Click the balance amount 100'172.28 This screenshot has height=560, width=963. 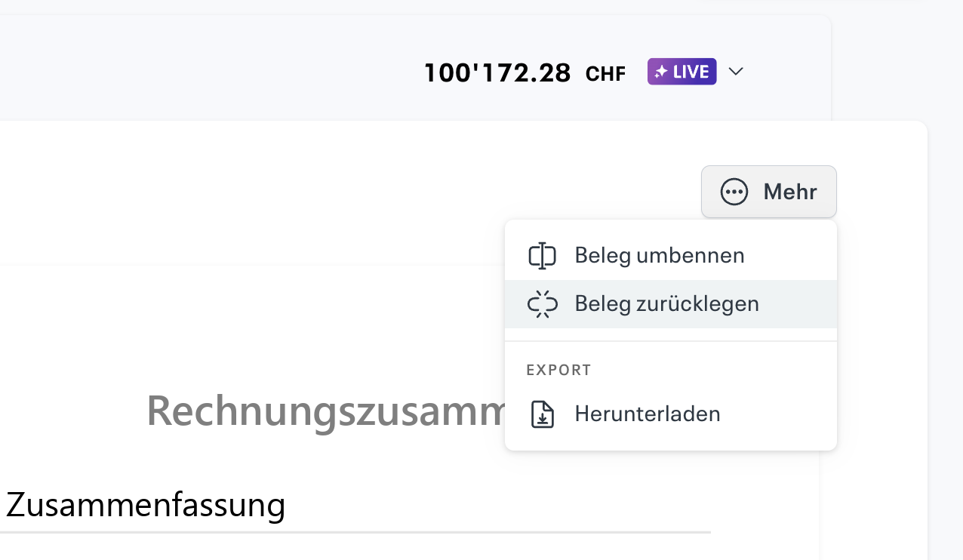point(497,72)
